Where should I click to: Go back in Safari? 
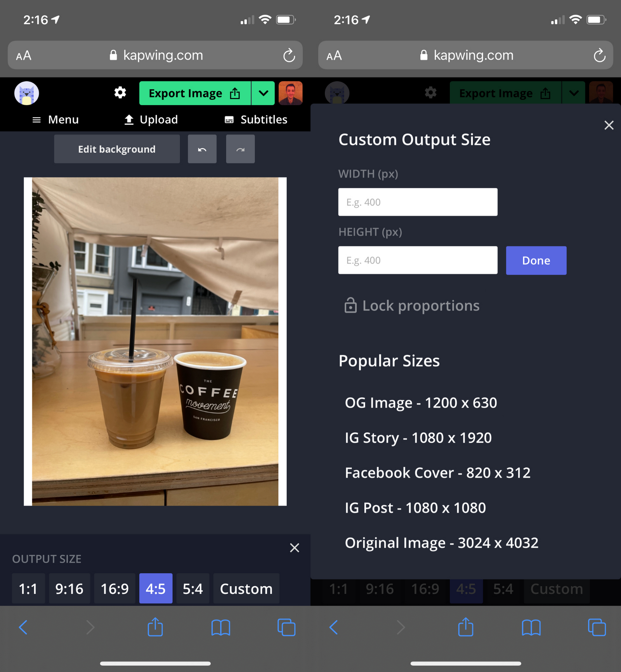point(24,627)
